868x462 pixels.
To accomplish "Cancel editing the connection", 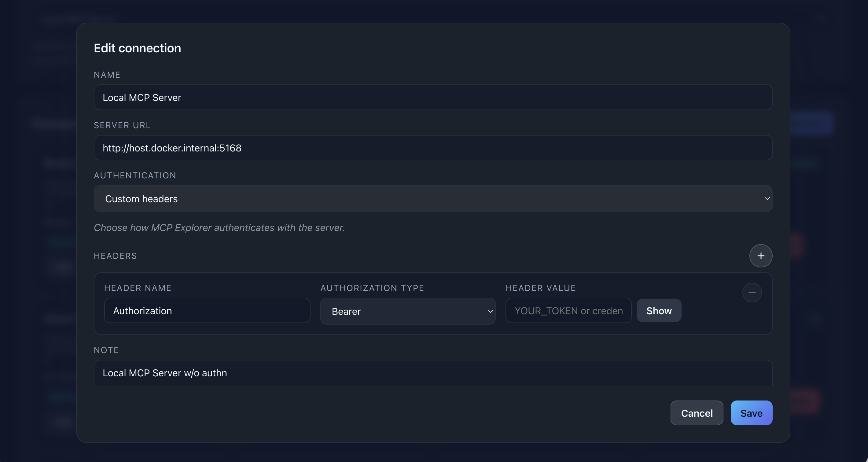I will point(697,413).
